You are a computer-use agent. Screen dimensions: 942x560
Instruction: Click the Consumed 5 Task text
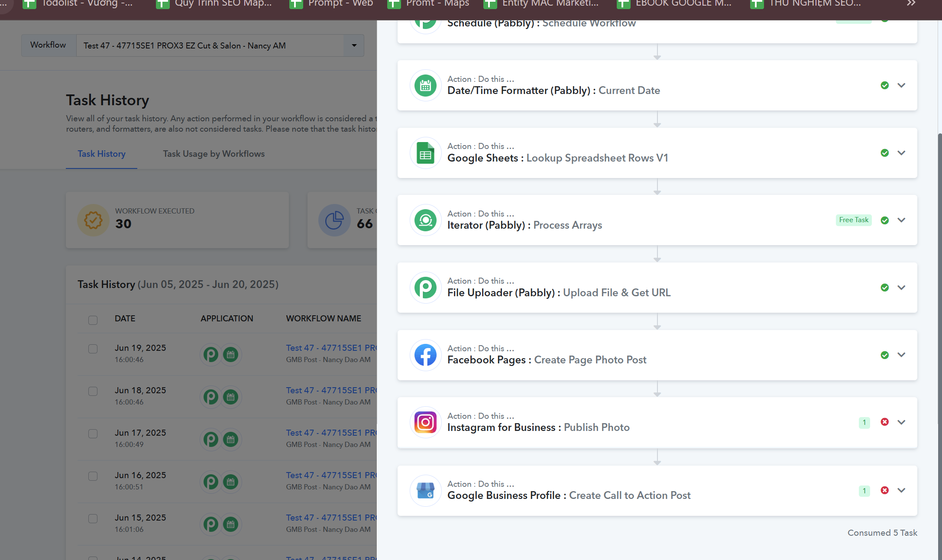point(882,533)
